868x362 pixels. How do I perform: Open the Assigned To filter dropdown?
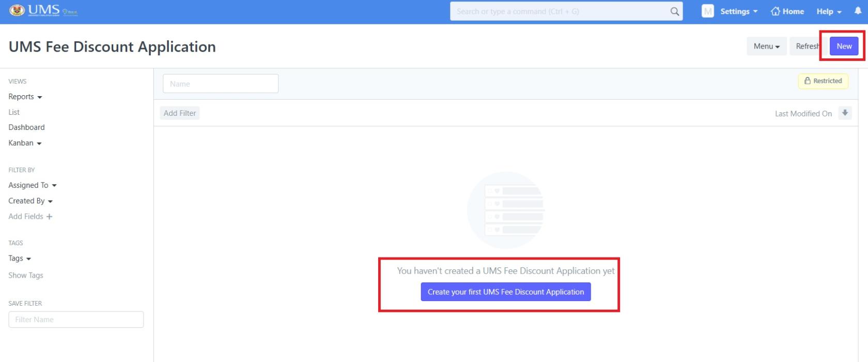coord(32,185)
